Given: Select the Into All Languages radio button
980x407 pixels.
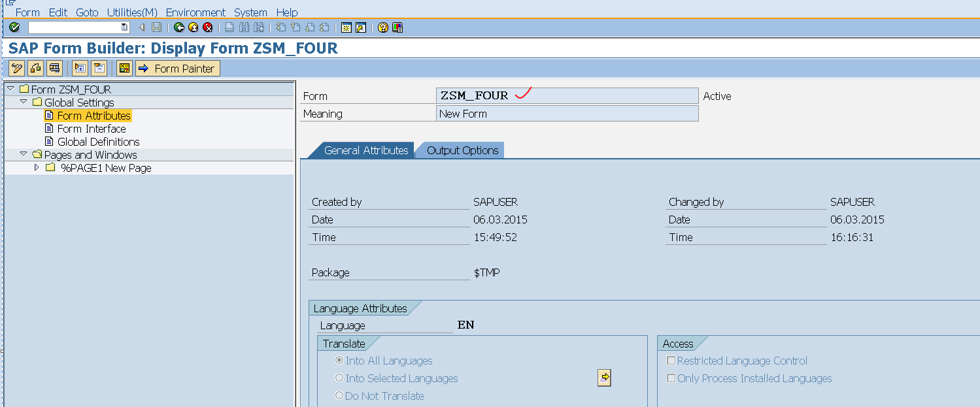Looking at the screenshot, I should (x=339, y=361).
